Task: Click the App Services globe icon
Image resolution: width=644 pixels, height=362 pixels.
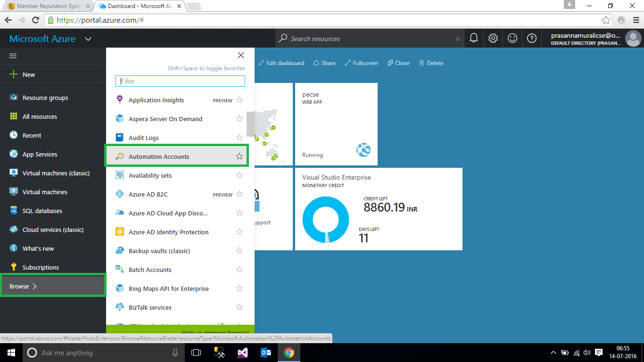Action: tap(14, 154)
